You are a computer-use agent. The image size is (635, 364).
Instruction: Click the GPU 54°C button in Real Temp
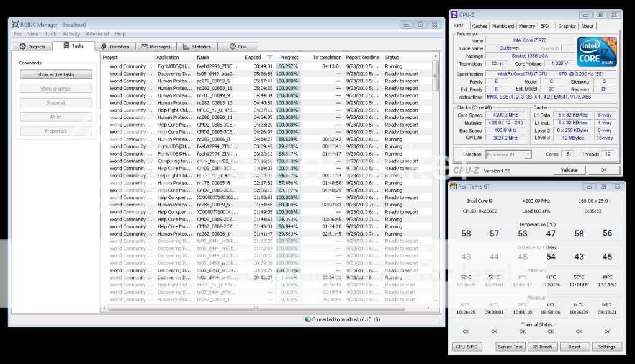[x=467, y=347]
